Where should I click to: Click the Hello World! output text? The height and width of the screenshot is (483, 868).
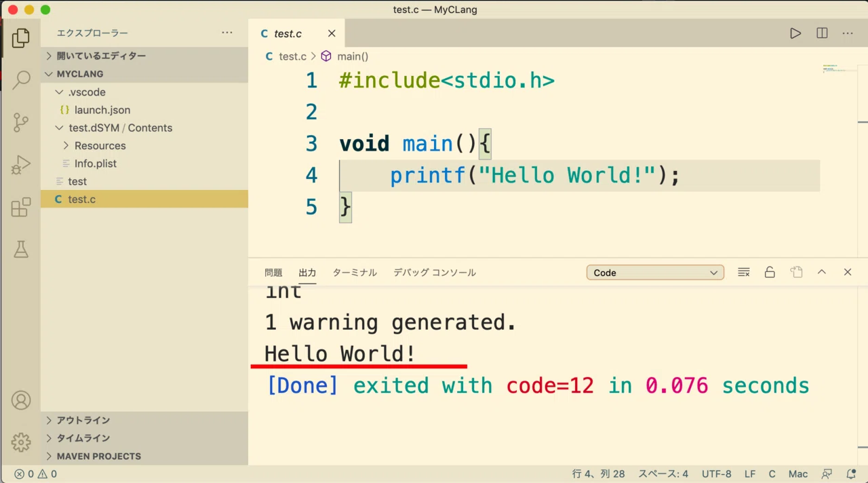tap(340, 354)
